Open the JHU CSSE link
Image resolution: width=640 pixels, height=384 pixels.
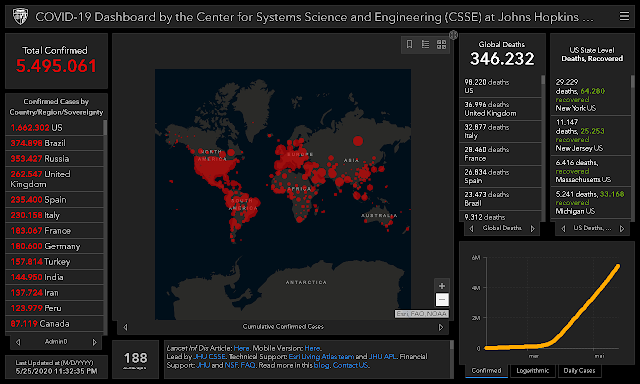(209, 356)
